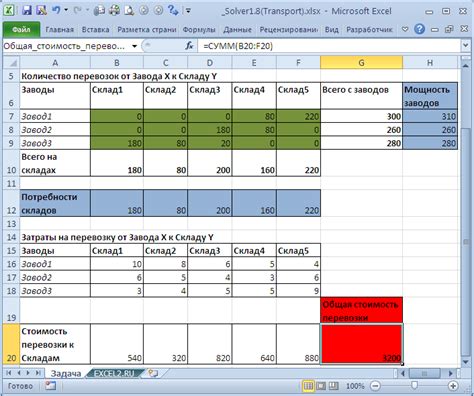Click the formula bar with =СУММ(B20:F20)
This screenshot has width=474, height=396.
tap(328, 46)
